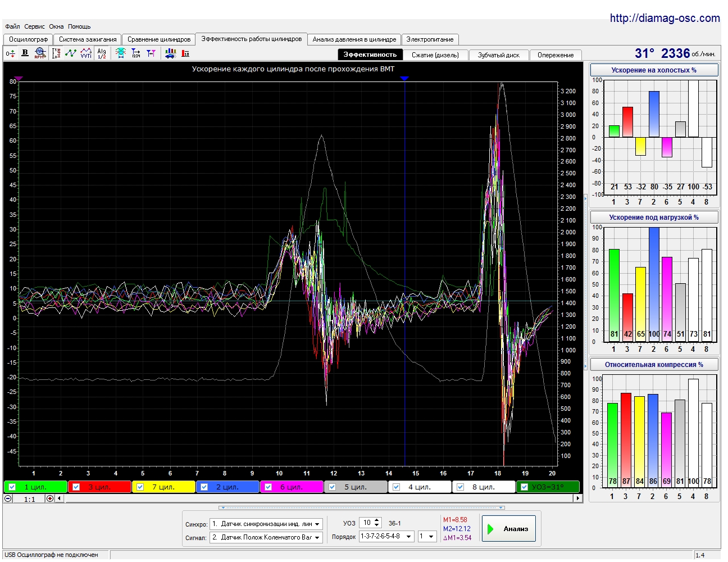728x562 pixels.
Task: Select the Эффективность sub-tab
Action: point(370,55)
